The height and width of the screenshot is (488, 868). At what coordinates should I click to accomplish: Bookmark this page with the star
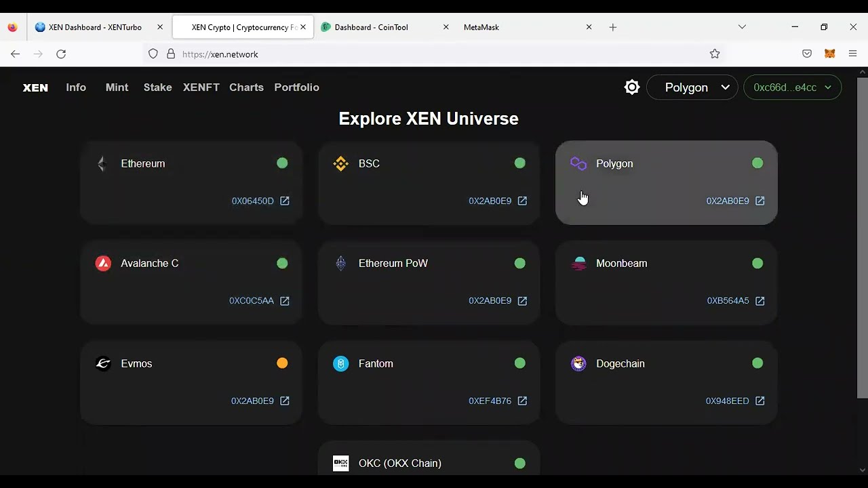715,54
